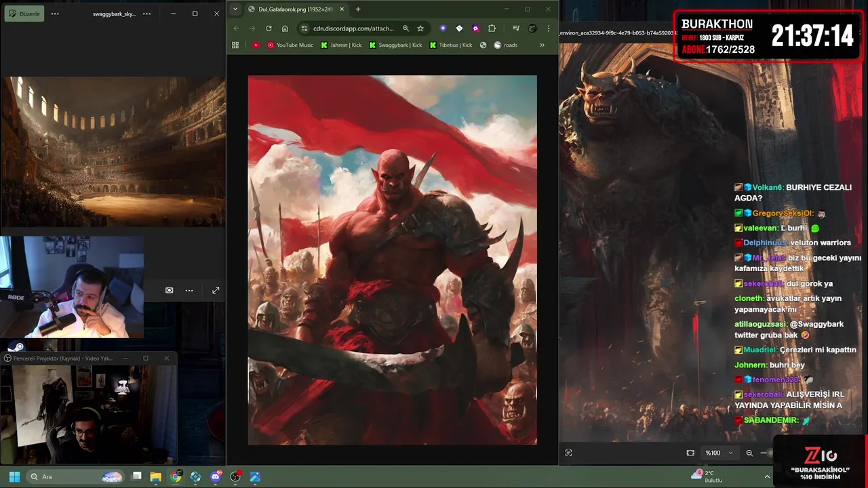Expand the hidden bookmarks overflow chevron

coord(542,45)
